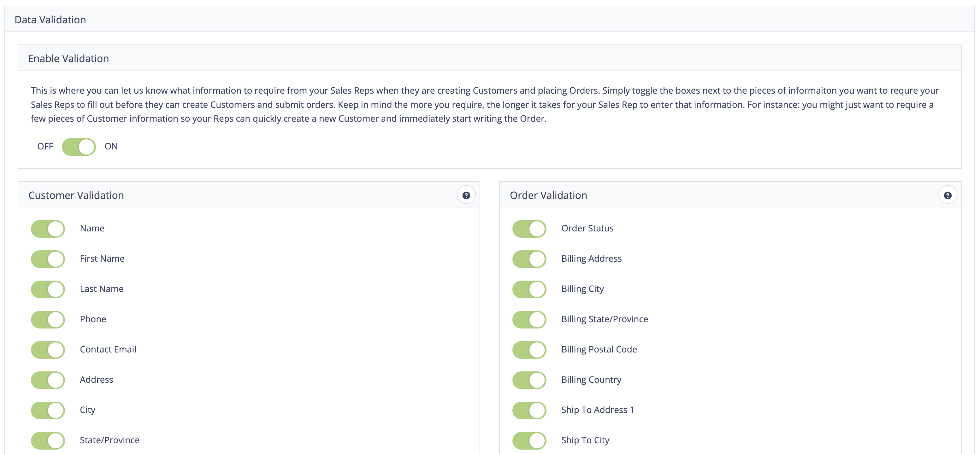Image resolution: width=980 pixels, height=454 pixels.
Task: Disable the Billing Address requirement toggle
Action: click(529, 259)
